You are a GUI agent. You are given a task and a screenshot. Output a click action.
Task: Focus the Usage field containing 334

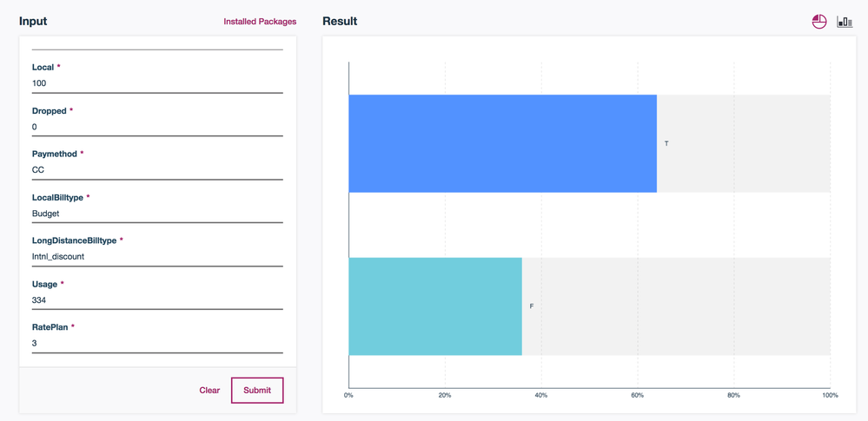[x=157, y=300]
